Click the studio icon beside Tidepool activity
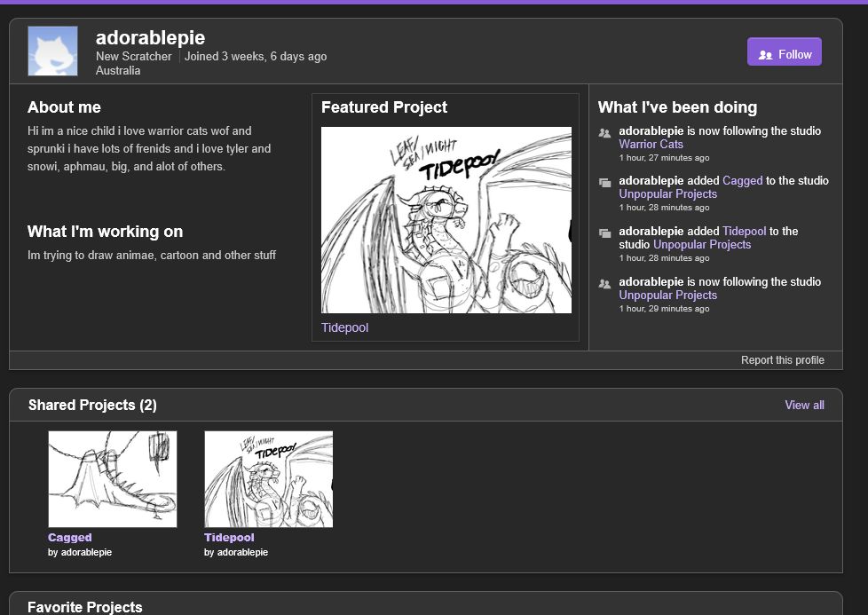868x615 pixels. coord(604,233)
